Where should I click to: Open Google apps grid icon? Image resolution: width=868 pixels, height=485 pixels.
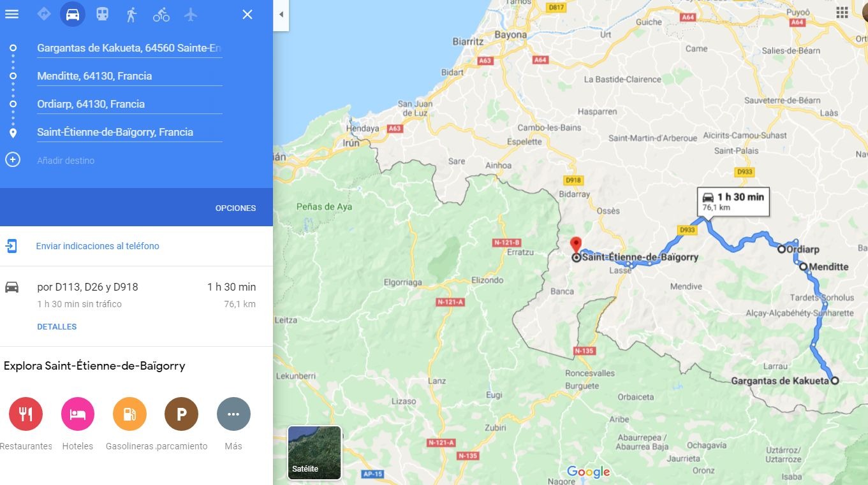[x=842, y=13]
